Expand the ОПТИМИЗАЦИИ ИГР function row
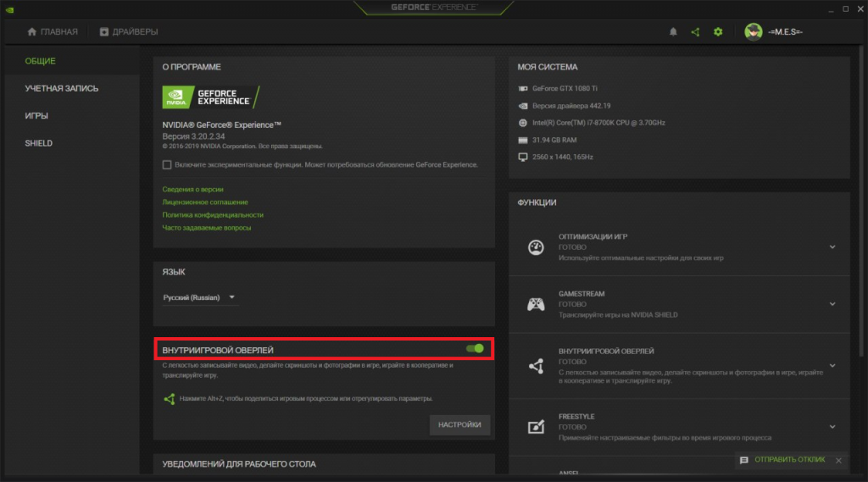The width and height of the screenshot is (868, 482). pos(832,247)
